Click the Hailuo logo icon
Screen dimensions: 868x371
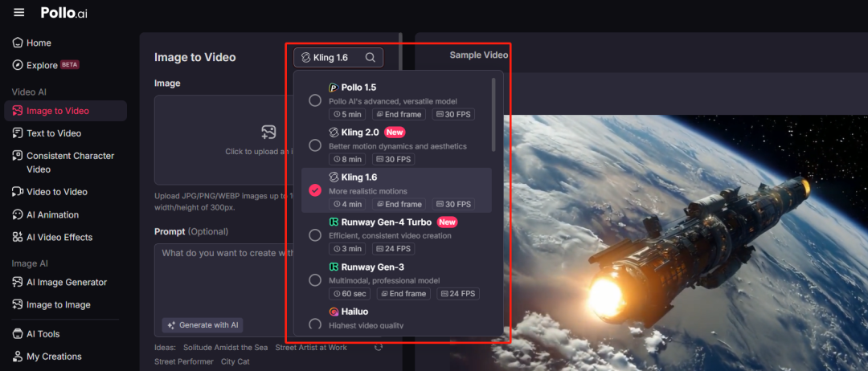(x=334, y=312)
